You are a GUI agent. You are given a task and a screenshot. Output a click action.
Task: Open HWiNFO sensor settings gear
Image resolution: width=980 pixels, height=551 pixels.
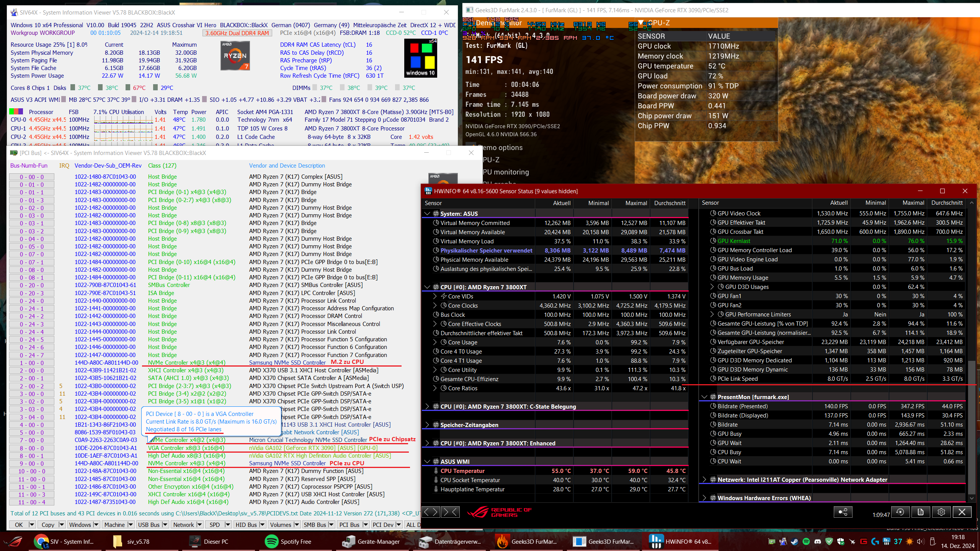(941, 512)
